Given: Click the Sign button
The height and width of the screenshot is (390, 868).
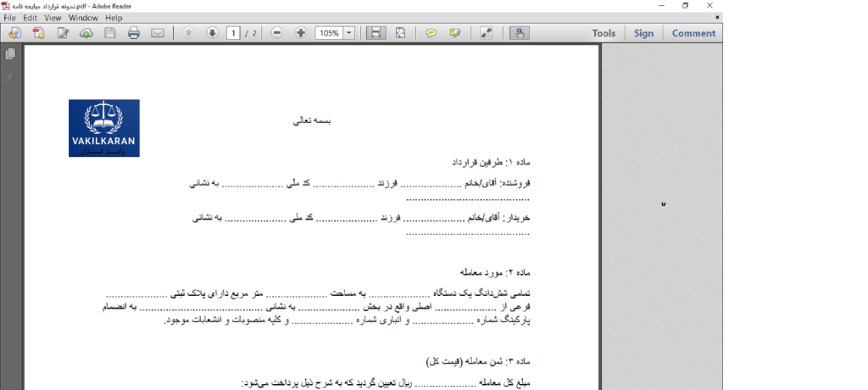Looking at the screenshot, I should (x=643, y=33).
